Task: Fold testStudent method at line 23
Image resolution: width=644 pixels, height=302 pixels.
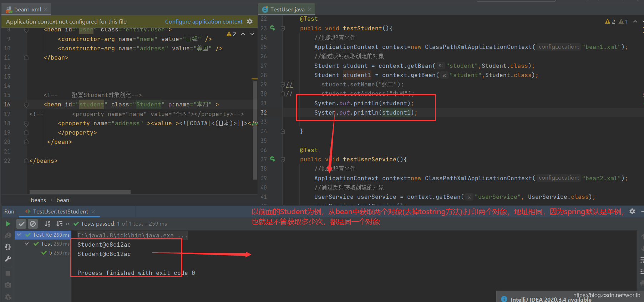Action: tap(283, 28)
